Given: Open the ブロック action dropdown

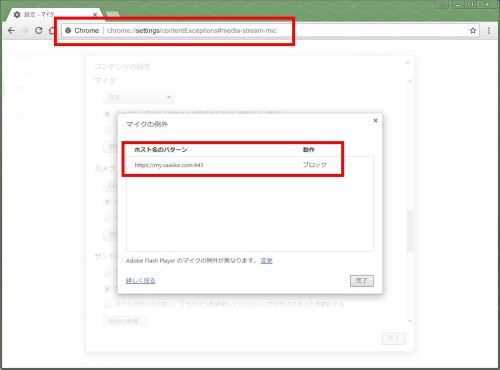Looking at the screenshot, I should coord(315,165).
